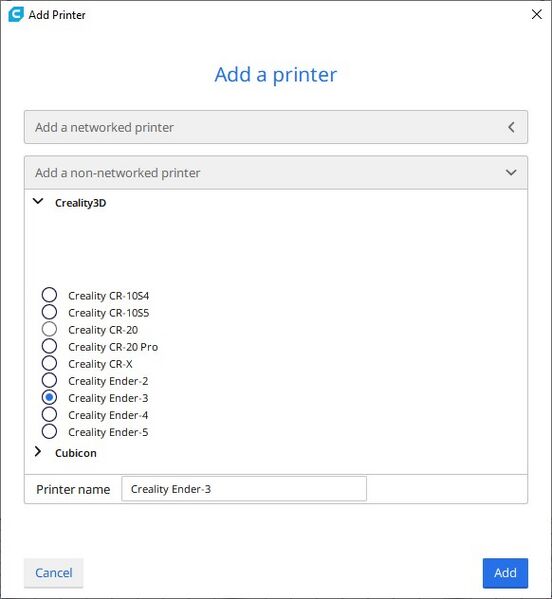Screen dimensions: 552x599
Task: Click the Cura logo icon in title bar
Action: [x=16, y=15]
